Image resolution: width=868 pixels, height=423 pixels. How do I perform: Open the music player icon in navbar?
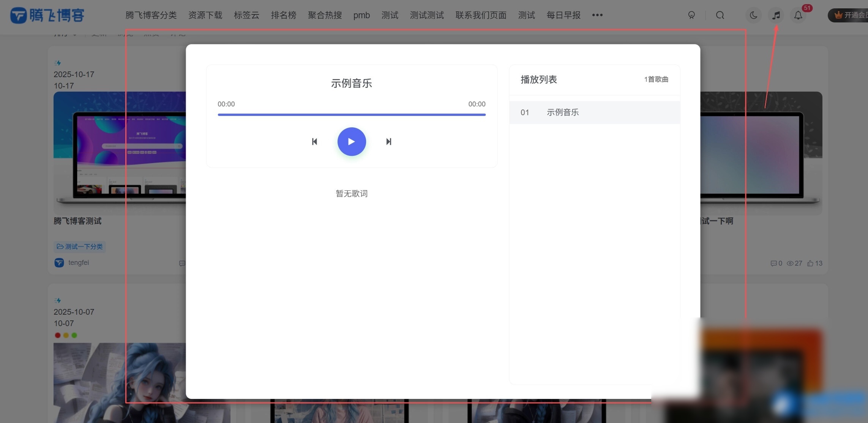pos(776,15)
